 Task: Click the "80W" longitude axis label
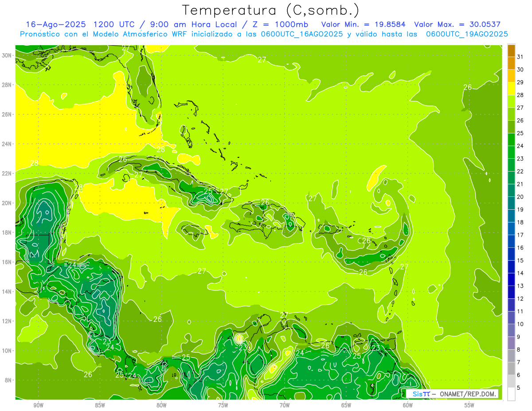pyautogui.click(x=161, y=405)
